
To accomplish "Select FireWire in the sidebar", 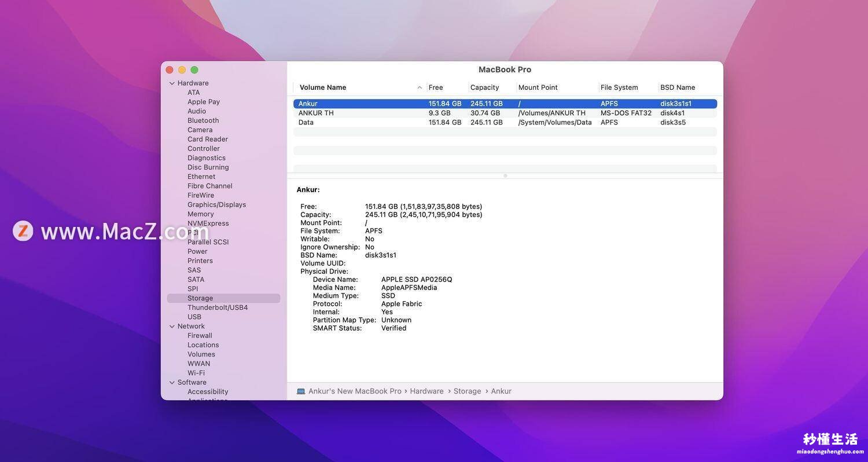I will coord(200,195).
